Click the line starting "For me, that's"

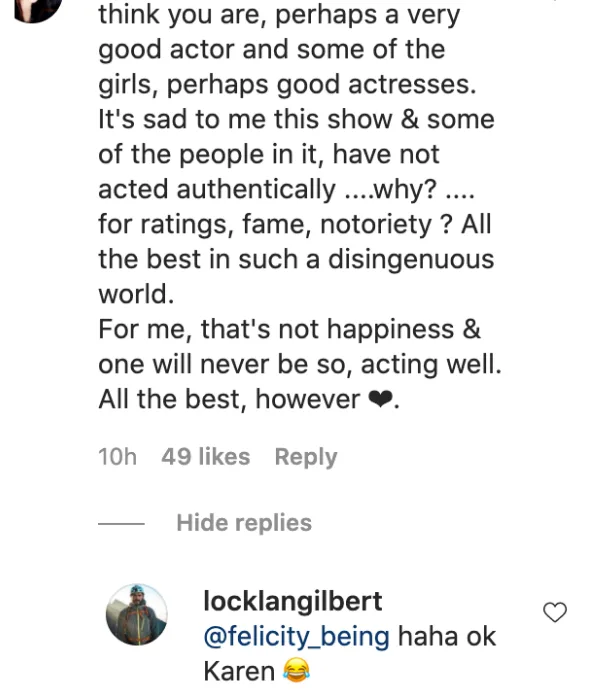point(289,329)
